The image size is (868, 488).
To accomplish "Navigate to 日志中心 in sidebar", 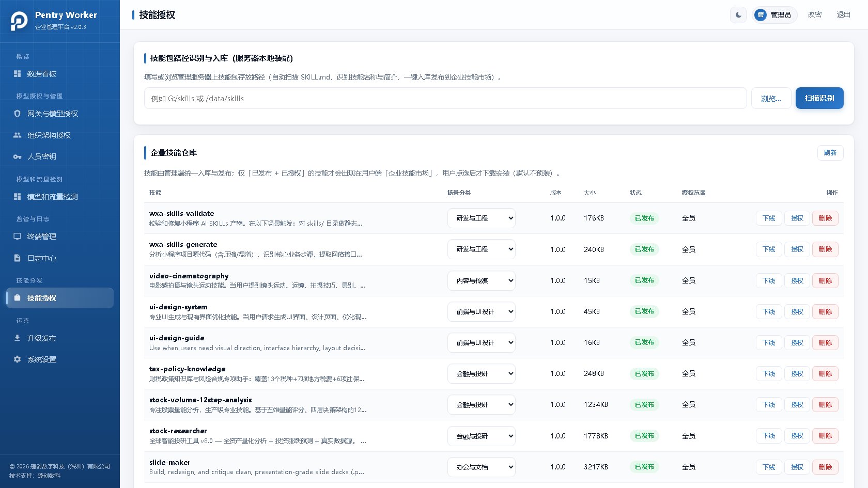I will (60, 258).
